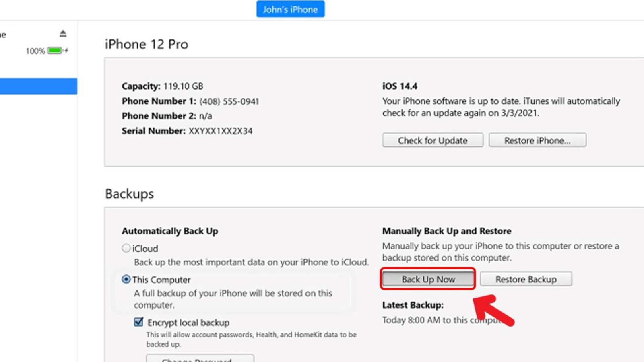Screen dimensions: 644x362
Task: Click the Serial Number value XXYXX1XX2X34
Action: [221, 131]
